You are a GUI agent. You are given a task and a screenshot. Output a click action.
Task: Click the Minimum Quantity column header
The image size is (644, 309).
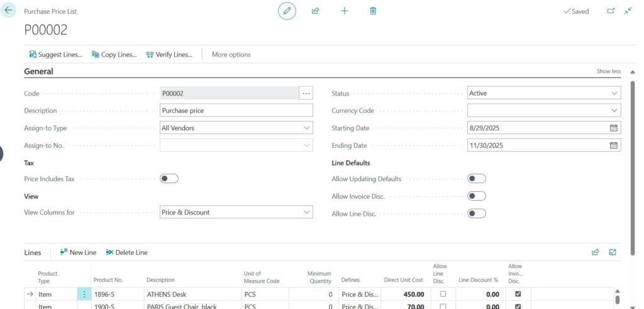coord(319,277)
